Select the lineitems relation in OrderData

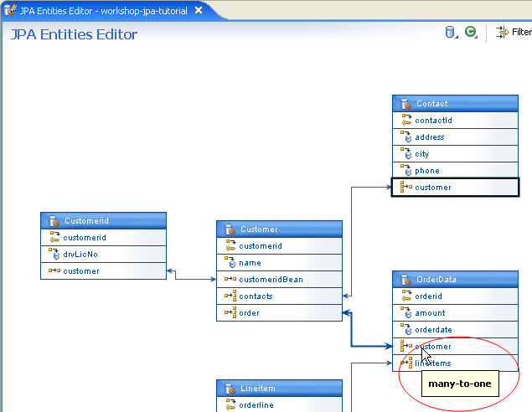(x=455, y=363)
